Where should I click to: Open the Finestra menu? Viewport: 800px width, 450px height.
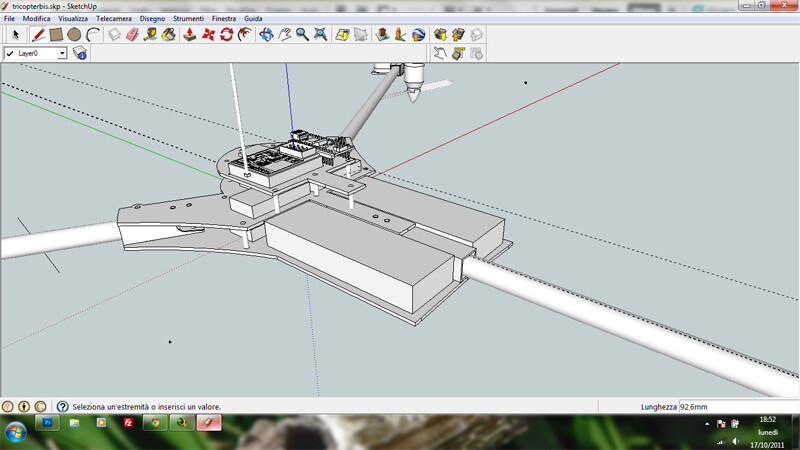[224, 19]
